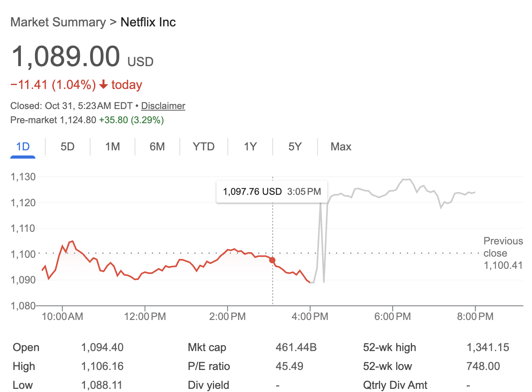The height and width of the screenshot is (392, 532).
Task: Keep the 1D view selected
Action: [x=22, y=146]
